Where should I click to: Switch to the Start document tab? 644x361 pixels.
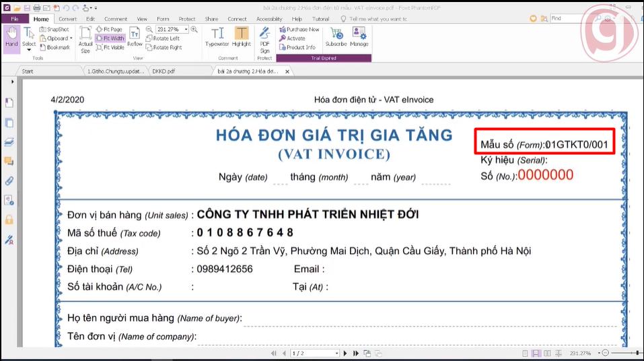tap(28, 71)
